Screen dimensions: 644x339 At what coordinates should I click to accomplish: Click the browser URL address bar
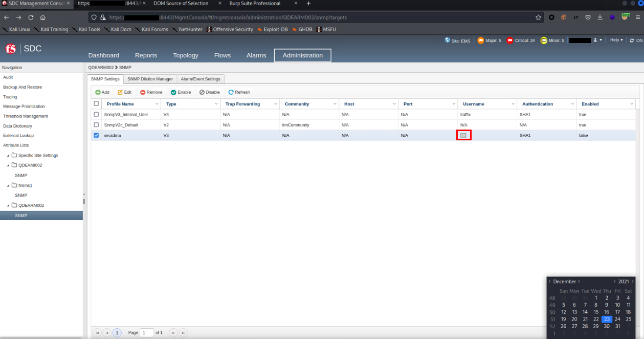tap(317, 17)
